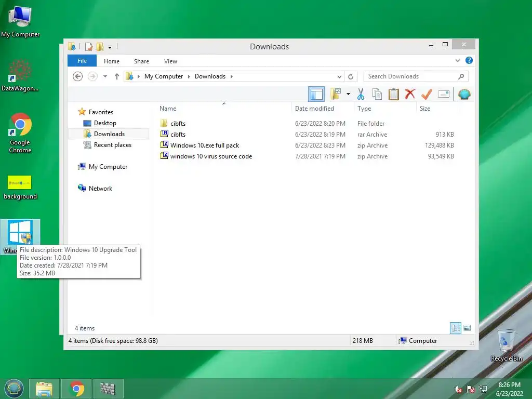Screen dimensions: 532x399
Task: Click the red X Delete icon
Action: [410, 94]
